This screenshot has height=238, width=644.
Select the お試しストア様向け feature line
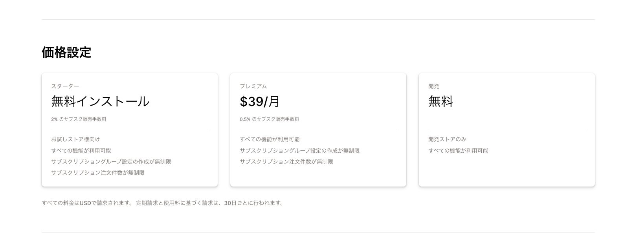coord(75,139)
